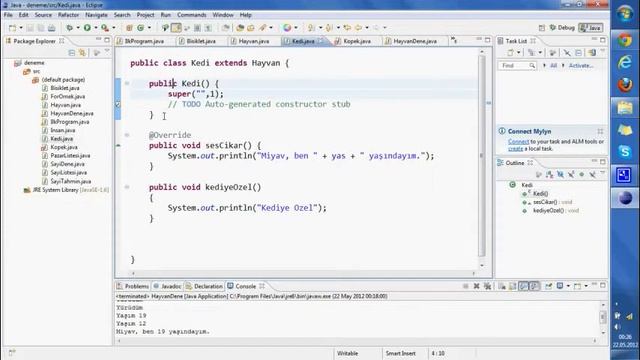Viewport: 640px width, 360px height.
Task: Switch to the Debug perspective
Action: (562, 28)
